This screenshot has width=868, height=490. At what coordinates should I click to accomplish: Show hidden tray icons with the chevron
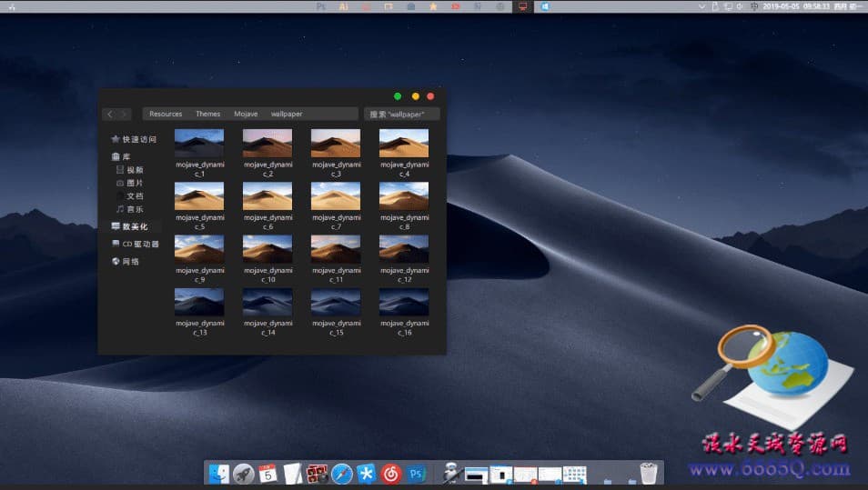point(701,6)
